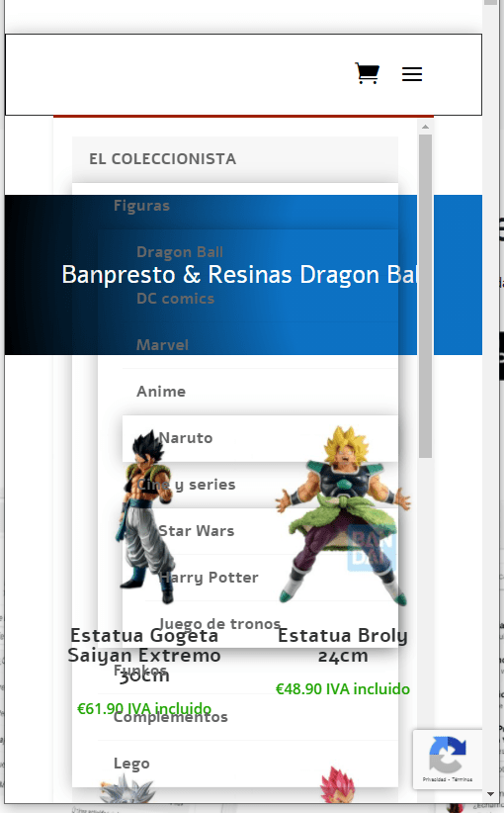The width and height of the screenshot is (504, 813).
Task: Click the menu scrollbar up arrow
Action: point(425,127)
